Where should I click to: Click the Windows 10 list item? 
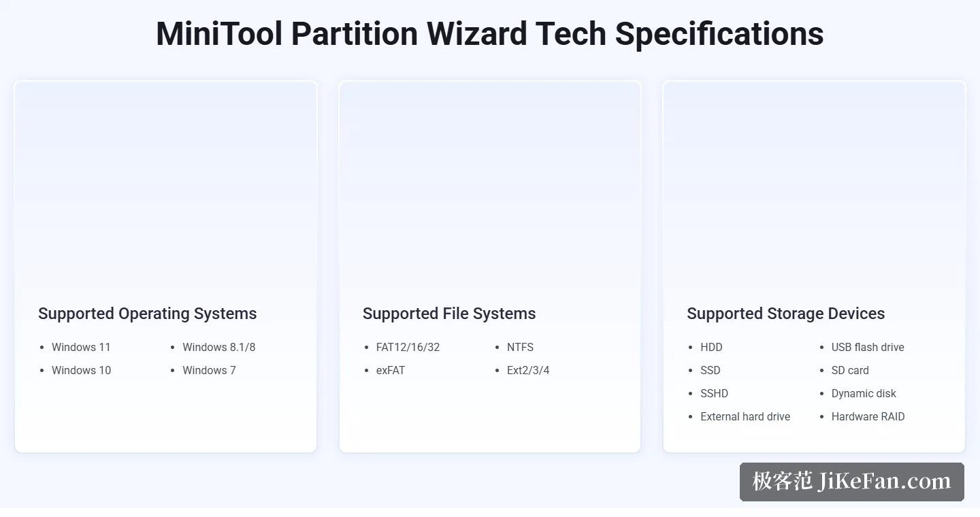pos(81,370)
